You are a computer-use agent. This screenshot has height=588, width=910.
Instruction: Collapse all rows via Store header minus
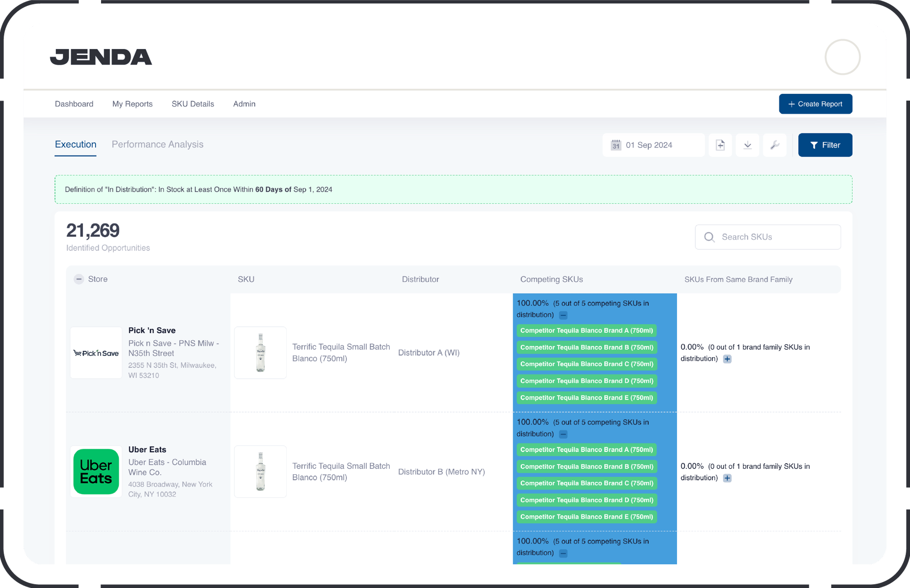(79, 279)
